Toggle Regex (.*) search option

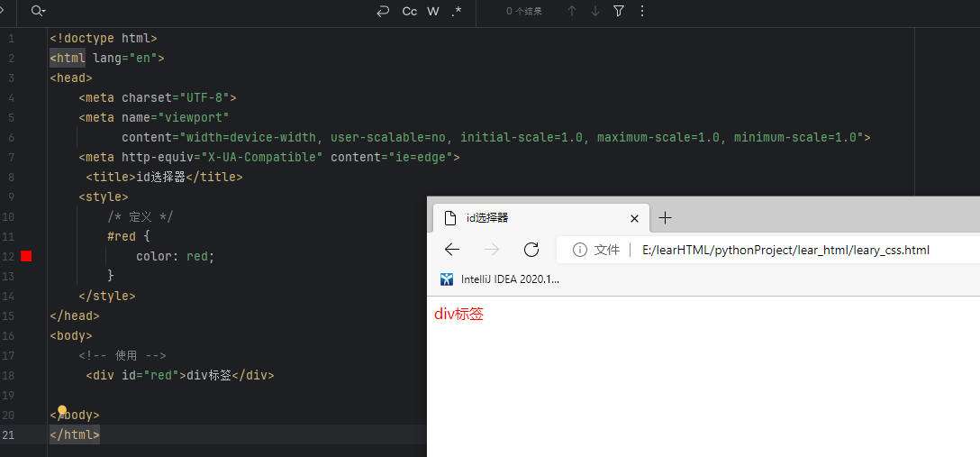(457, 11)
